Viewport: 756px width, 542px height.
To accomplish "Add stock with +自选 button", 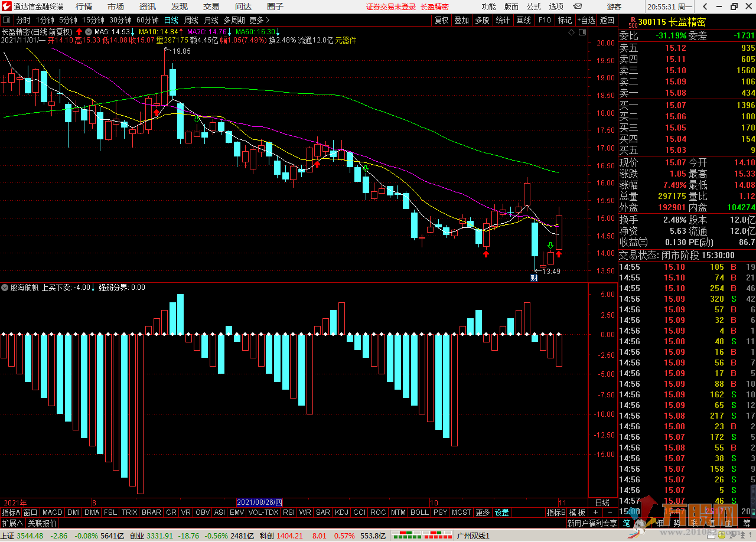I will click(x=586, y=20).
